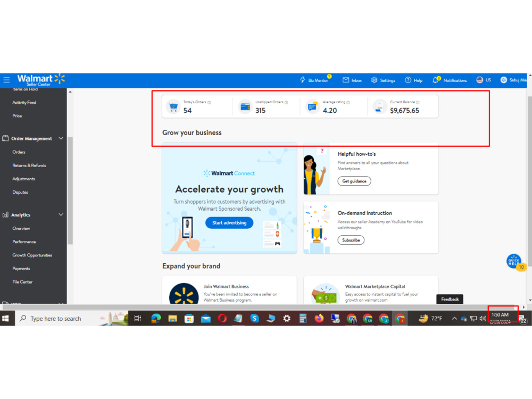
Task: Open the Action Center notifications icon
Action: (523, 319)
